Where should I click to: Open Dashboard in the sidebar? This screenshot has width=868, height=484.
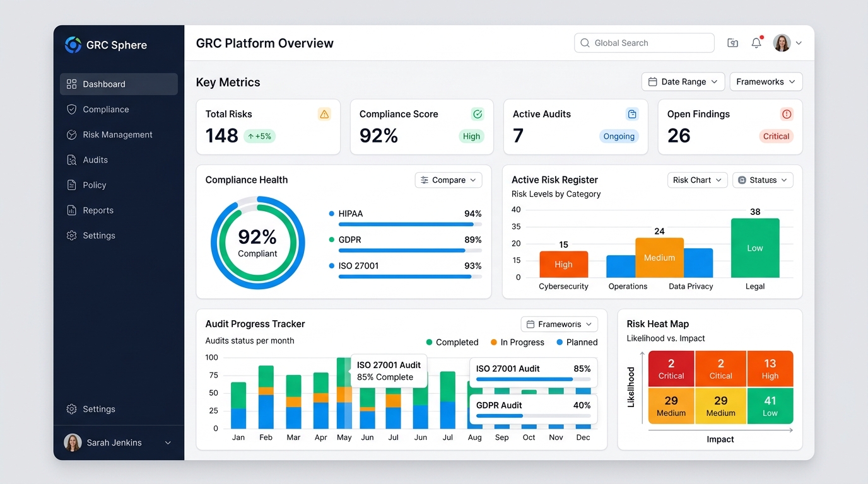119,84
